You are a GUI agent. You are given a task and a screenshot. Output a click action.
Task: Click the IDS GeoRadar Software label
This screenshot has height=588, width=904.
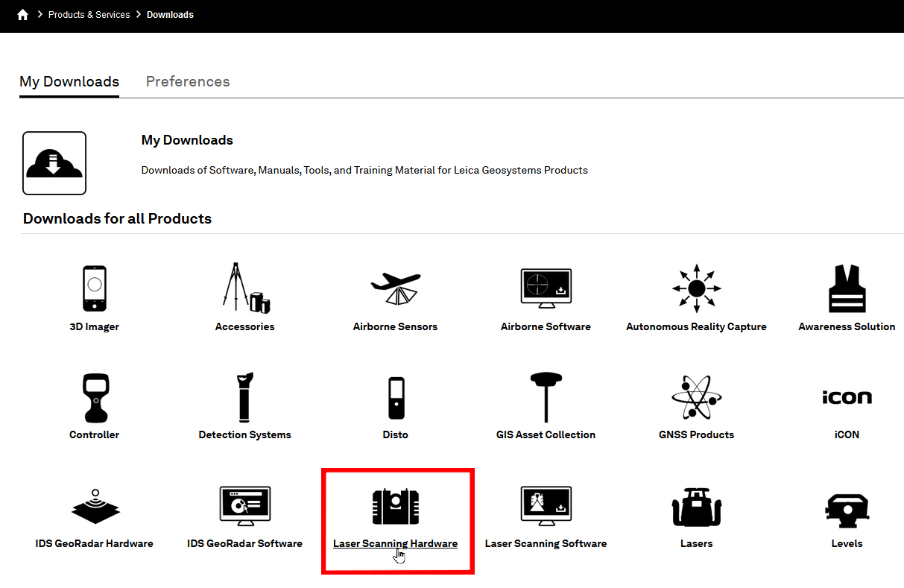pos(245,543)
